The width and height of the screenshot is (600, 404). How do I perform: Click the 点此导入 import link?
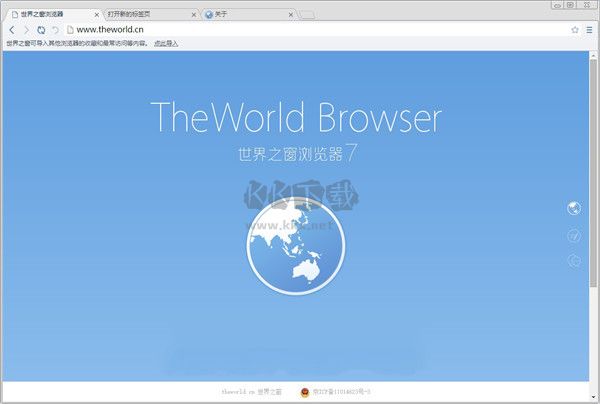point(166,44)
